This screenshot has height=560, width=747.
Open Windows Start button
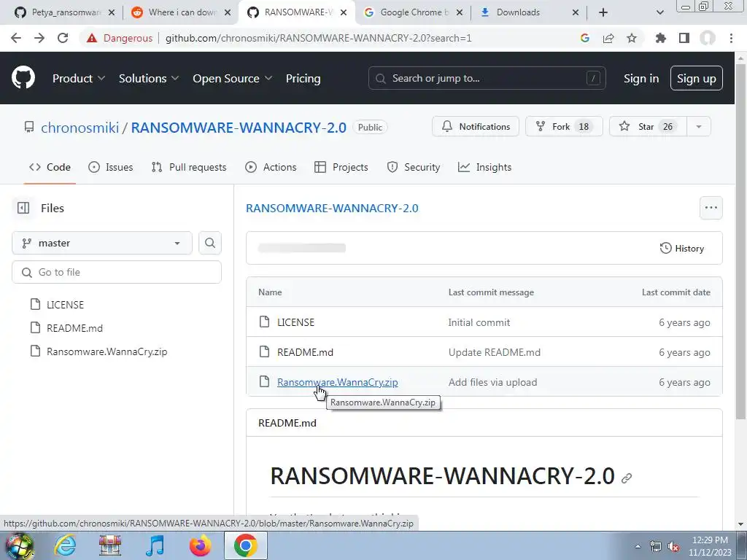[x=20, y=545]
